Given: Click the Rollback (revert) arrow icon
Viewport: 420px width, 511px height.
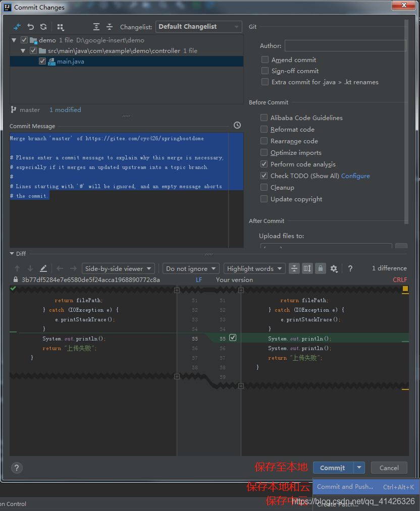Looking at the screenshot, I should 31,27.
